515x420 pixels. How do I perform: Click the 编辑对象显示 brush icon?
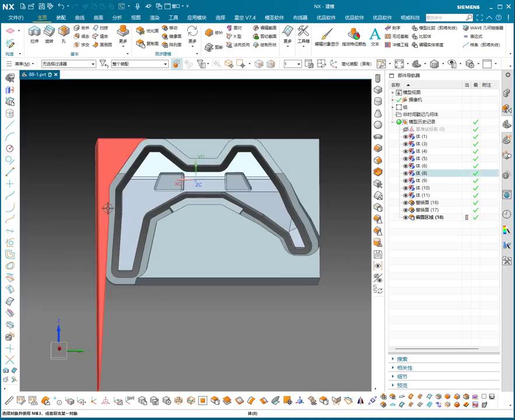[326, 34]
